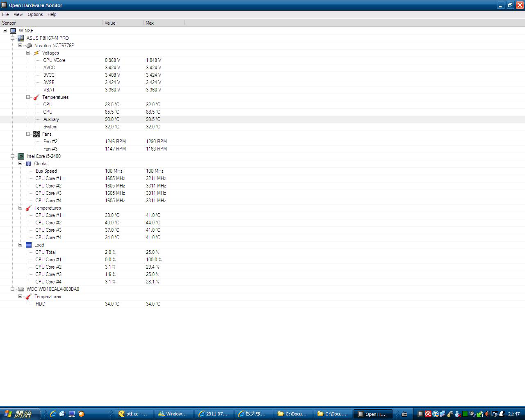Select the Auxiliary temperature row
This screenshot has width=525, height=420.
pyautogui.click(x=262, y=119)
